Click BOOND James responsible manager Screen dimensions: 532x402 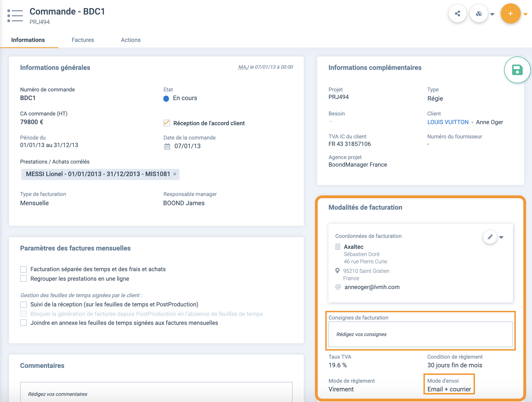click(184, 203)
